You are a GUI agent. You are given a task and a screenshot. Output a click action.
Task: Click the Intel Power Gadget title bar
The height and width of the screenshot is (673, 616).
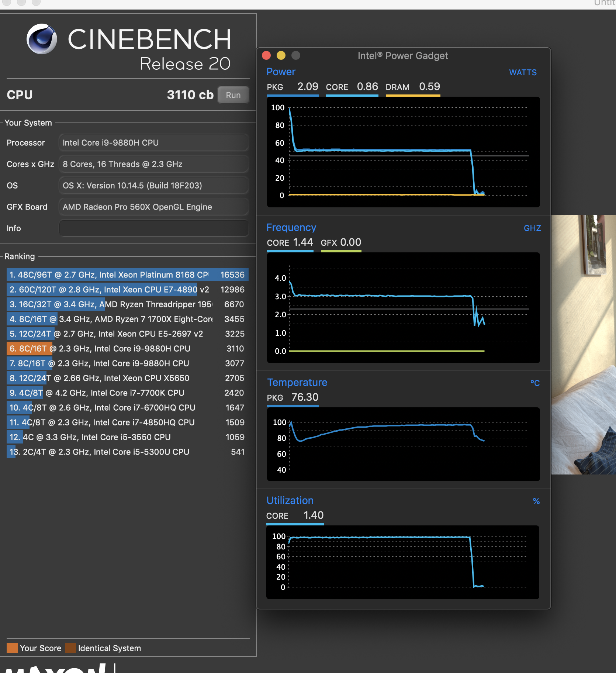point(403,56)
